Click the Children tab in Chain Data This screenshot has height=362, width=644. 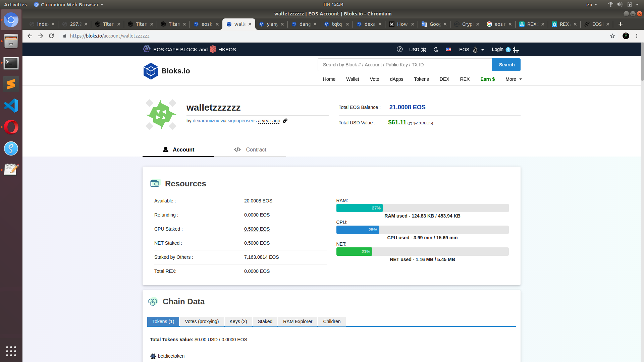coord(331,321)
